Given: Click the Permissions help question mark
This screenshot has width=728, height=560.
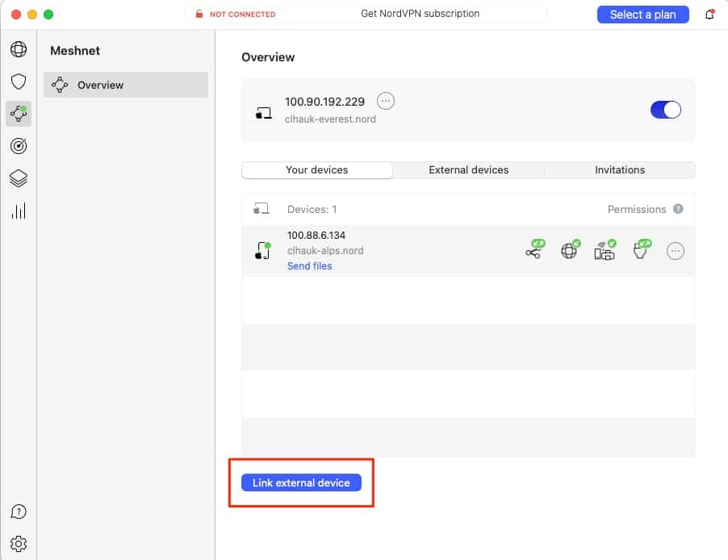Looking at the screenshot, I should (678, 209).
